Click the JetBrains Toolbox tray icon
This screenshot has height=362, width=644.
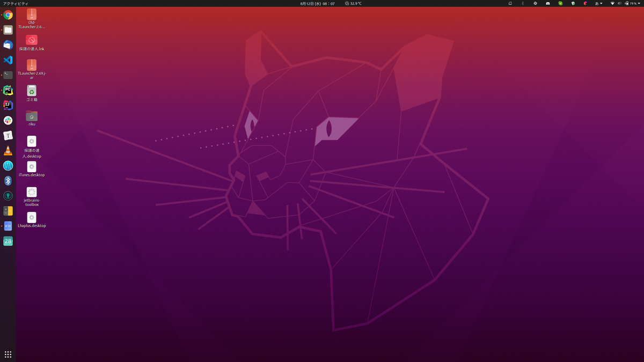click(586, 3)
